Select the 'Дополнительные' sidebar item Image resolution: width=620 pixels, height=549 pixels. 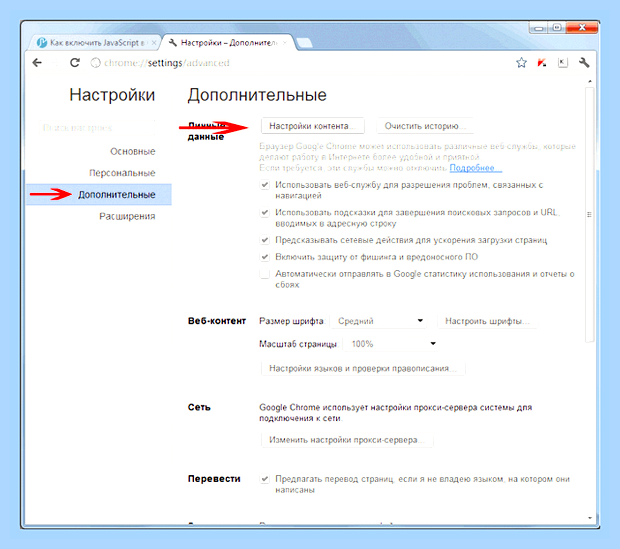coord(99,195)
